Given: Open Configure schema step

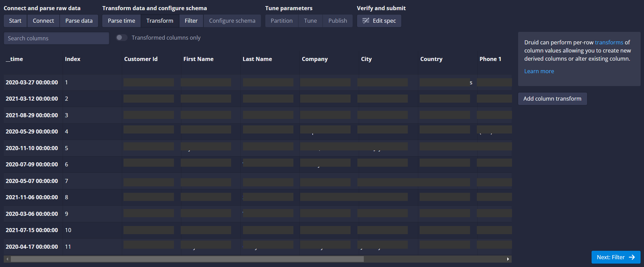Looking at the screenshot, I should point(232,21).
